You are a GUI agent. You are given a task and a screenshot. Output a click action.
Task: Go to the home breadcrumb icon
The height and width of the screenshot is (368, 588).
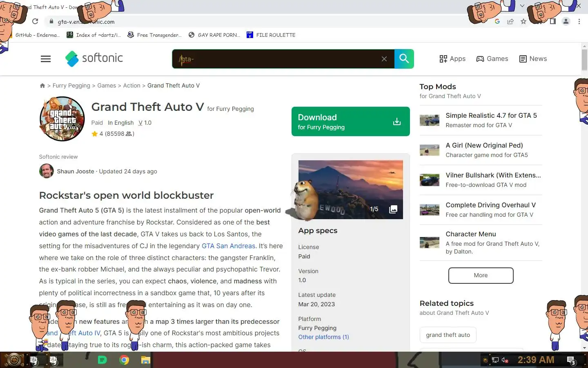tap(42, 85)
